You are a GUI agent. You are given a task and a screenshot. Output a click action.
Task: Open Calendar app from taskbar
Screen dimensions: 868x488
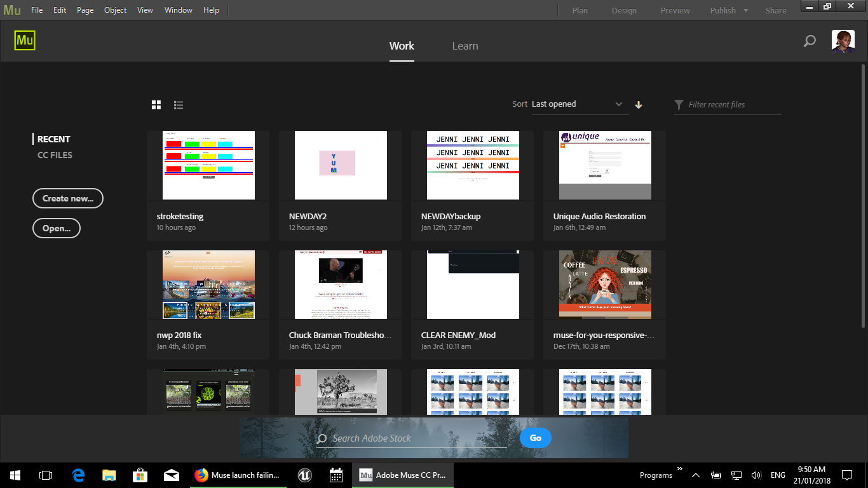tap(336, 475)
